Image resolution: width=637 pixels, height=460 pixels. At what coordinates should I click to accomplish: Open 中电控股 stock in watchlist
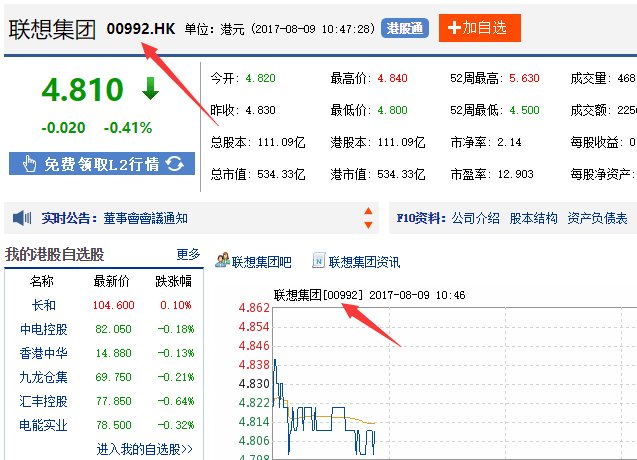43,329
